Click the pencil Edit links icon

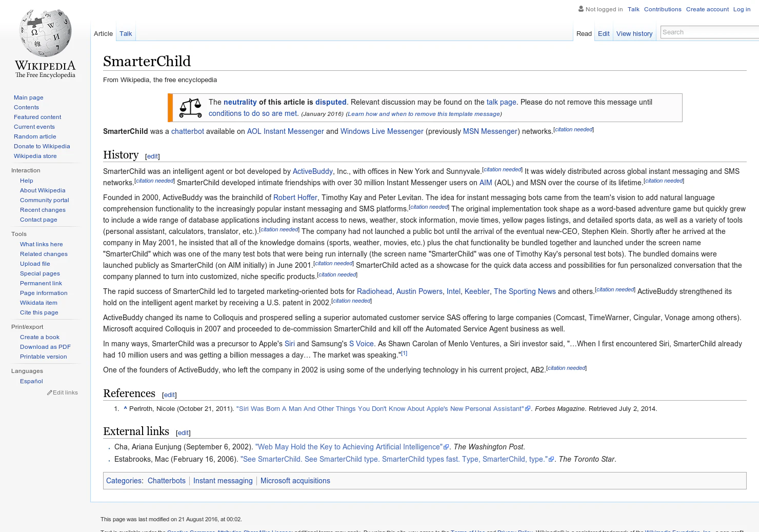50,392
